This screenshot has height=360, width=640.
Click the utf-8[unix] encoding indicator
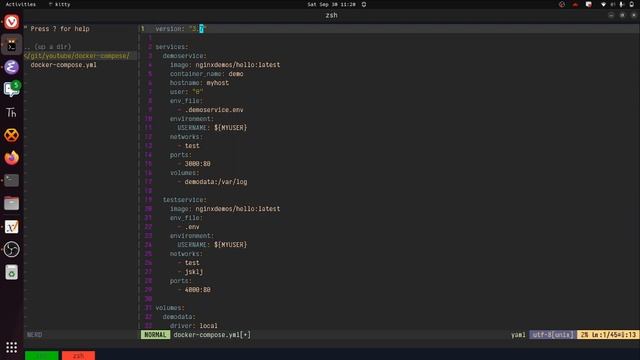552,335
